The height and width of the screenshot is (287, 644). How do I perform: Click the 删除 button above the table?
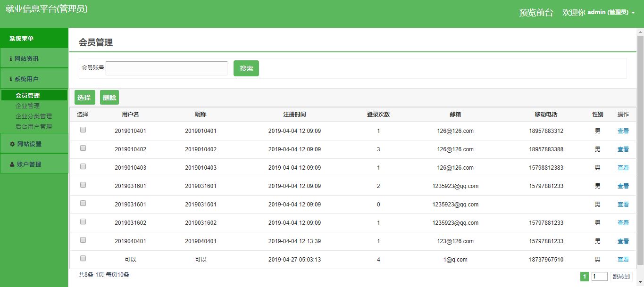109,98
